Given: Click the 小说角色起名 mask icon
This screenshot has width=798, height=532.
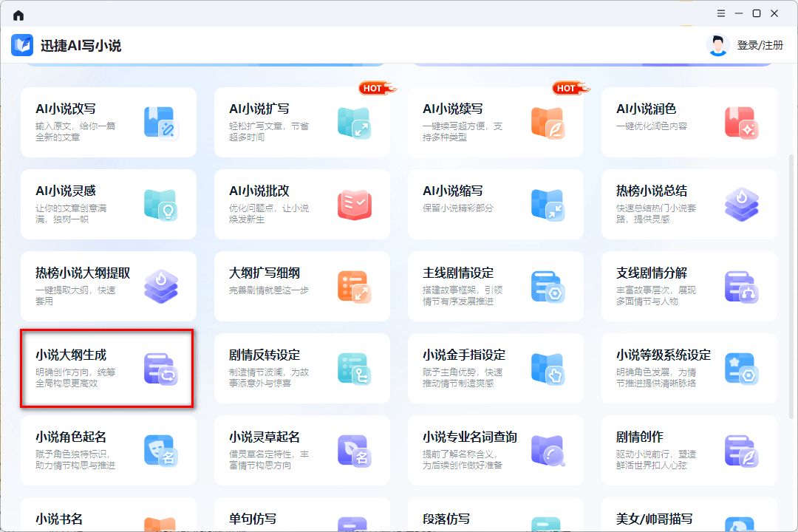Looking at the screenshot, I should coord(161,451).
